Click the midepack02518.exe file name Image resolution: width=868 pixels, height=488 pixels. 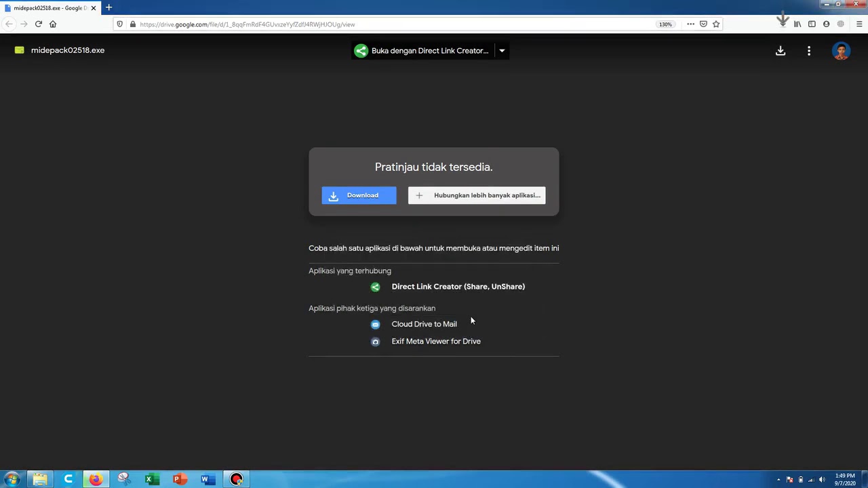[x=68, y=50]
